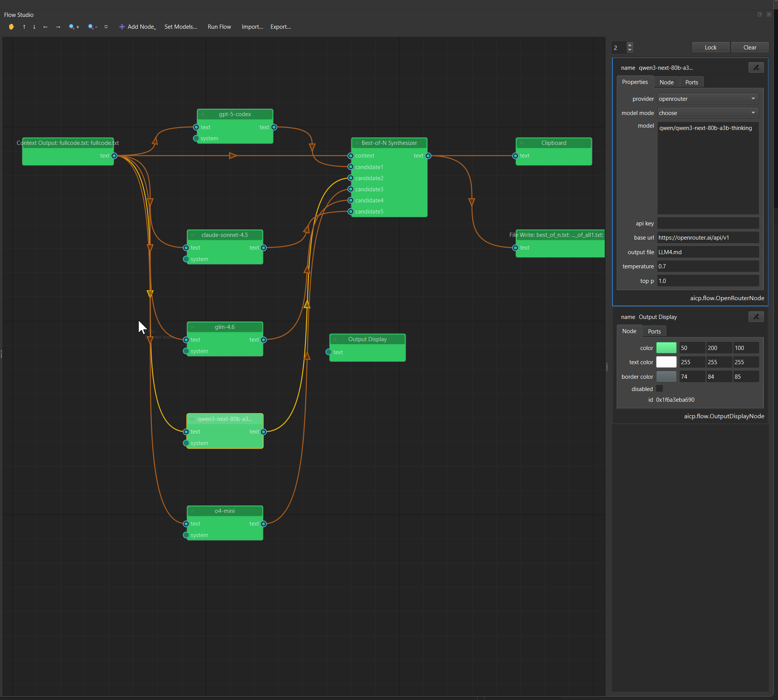This screenshot has height=700, width=778.
Task: Click the claude-sonnet-4.5 status dot toggle
Action: 193,235
